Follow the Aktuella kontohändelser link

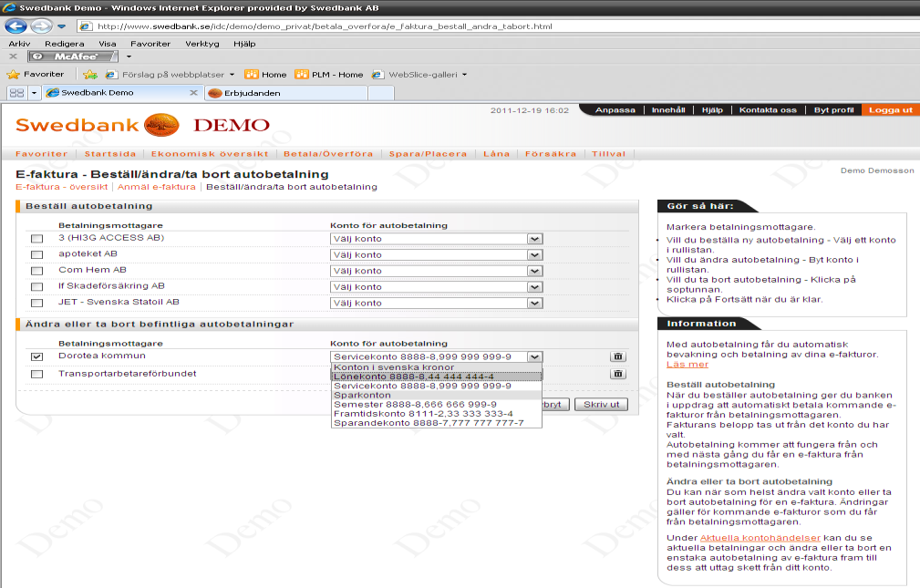tap(760, 538)
